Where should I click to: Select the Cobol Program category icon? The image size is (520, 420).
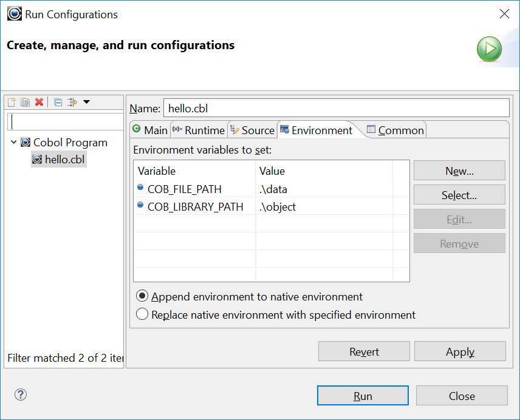pos(24,143)
